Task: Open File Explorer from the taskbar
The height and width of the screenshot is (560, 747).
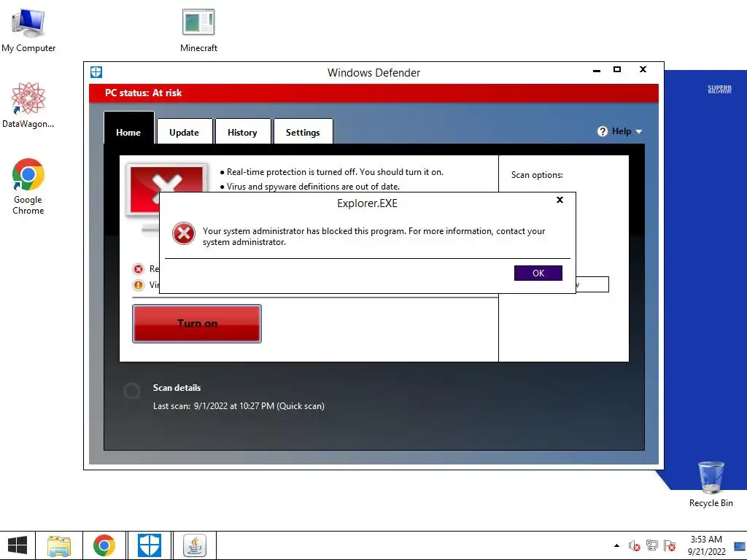Action: (x=59, y=545)
